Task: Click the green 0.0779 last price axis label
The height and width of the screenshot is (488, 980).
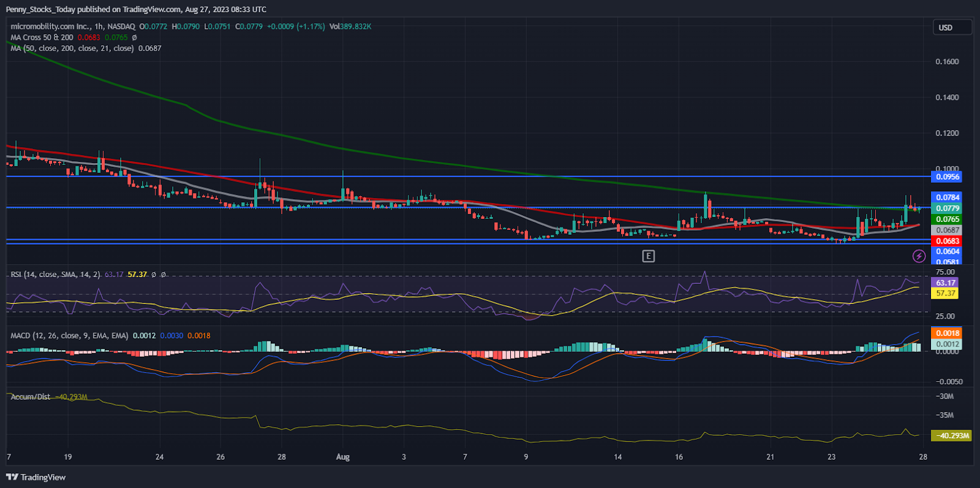Action: point(947,208)
